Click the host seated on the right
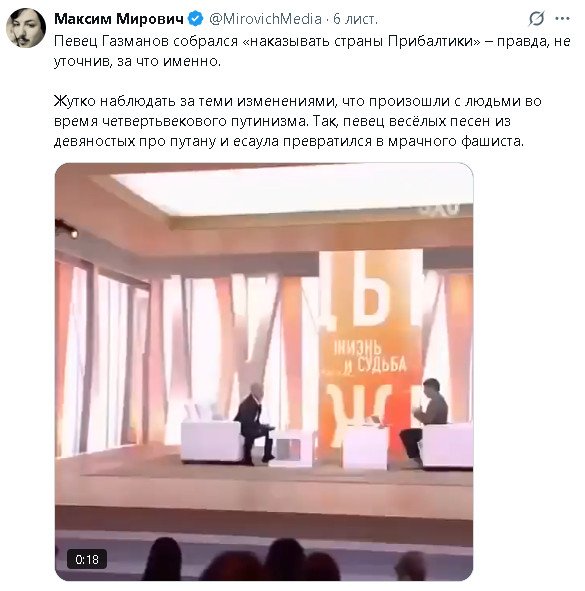 pos(425,422)
